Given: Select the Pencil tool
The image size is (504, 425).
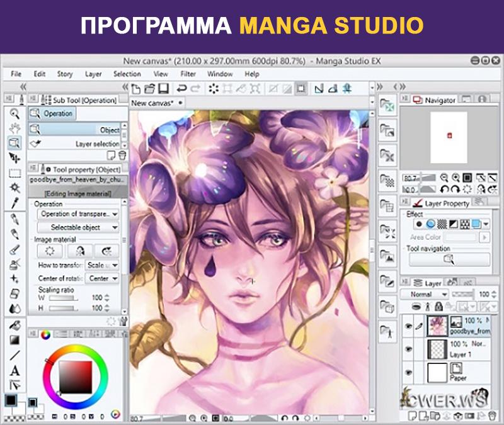Looking at the screenshot, I should click(14, 234).
